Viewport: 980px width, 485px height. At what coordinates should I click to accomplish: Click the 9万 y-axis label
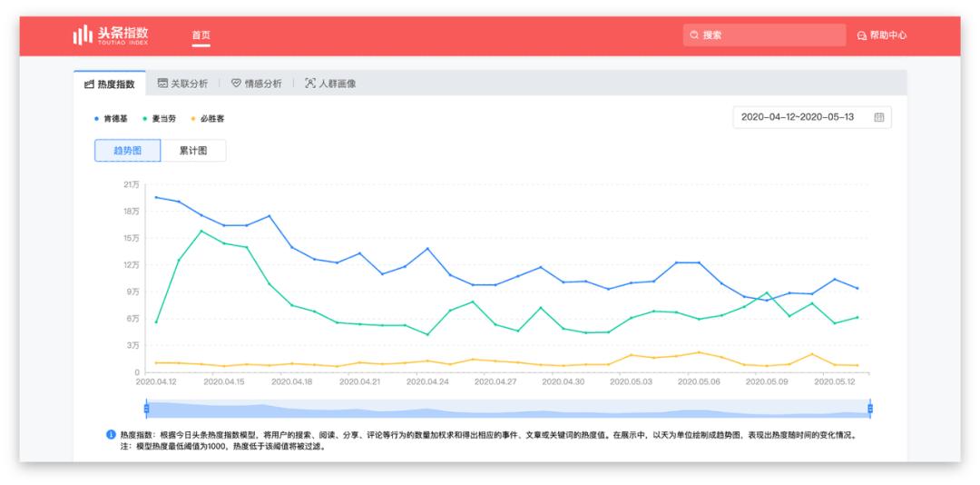pos(133,292)
